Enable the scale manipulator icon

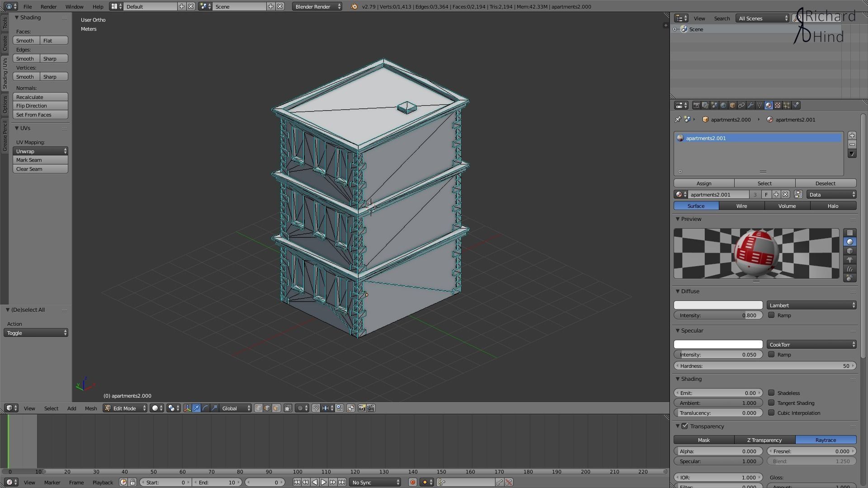[x=214, y=408]
